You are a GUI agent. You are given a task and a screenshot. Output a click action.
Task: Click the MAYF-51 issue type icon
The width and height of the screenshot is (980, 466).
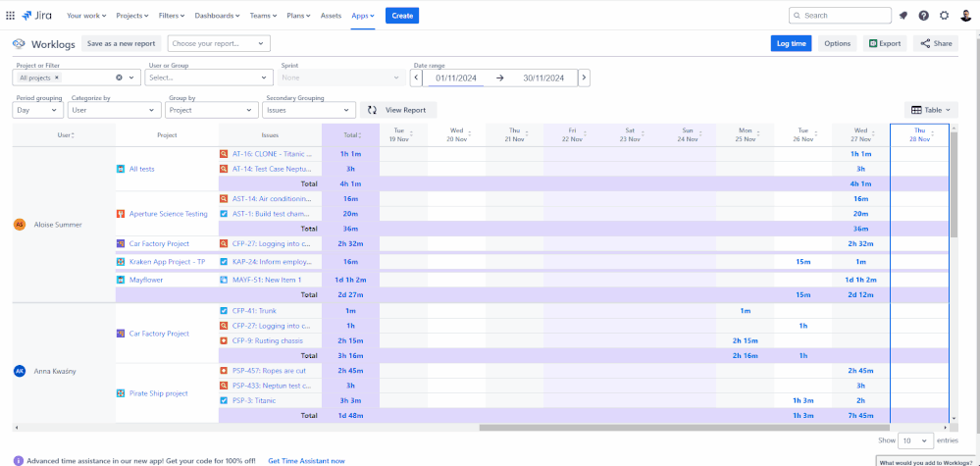(224, 280)
